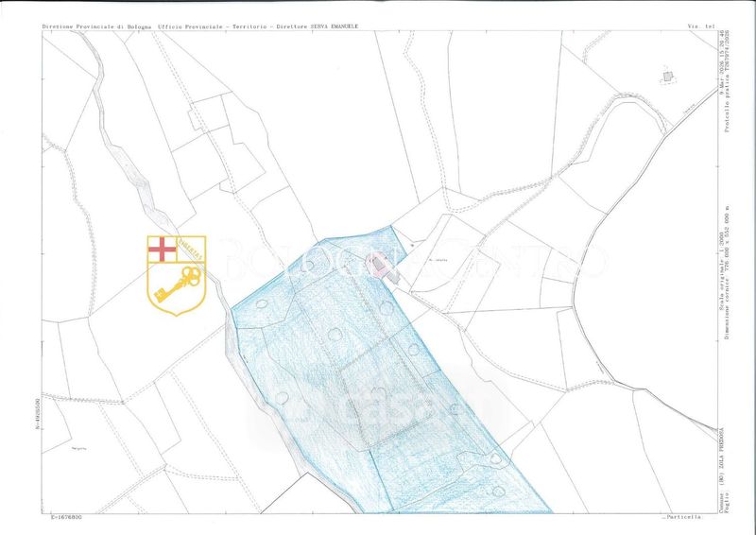Click the golden key emblem in the shield
Image resolution: width=756 pixels, height=535 pixels.
pos(177,286)
